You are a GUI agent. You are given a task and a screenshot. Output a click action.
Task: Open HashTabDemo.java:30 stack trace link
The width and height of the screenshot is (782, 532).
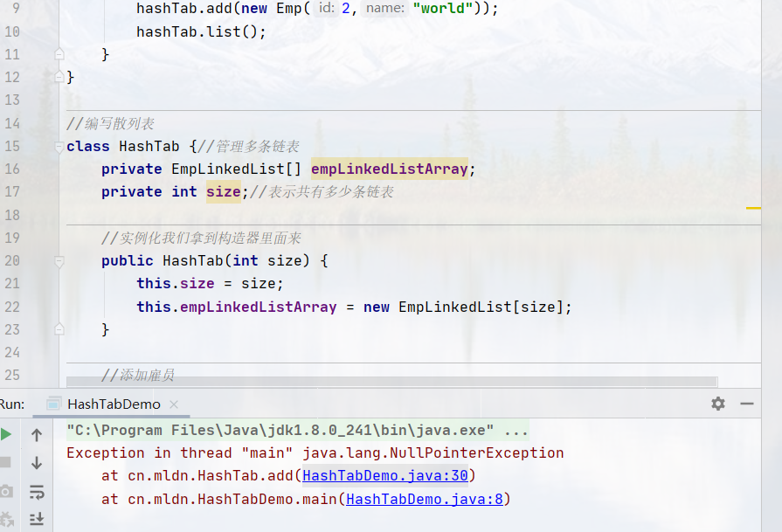tap(385, 476)
